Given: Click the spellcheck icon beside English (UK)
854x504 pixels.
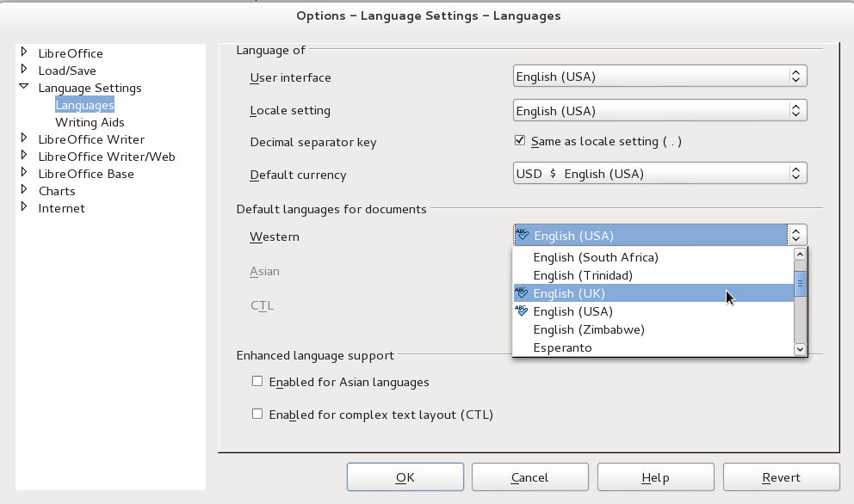Looking at the screenshot, I should pyautogui.click(x=522, y=292).
